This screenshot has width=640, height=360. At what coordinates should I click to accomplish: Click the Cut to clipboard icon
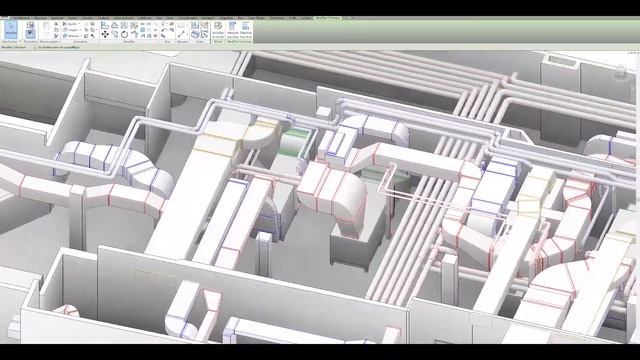[56, 24]
